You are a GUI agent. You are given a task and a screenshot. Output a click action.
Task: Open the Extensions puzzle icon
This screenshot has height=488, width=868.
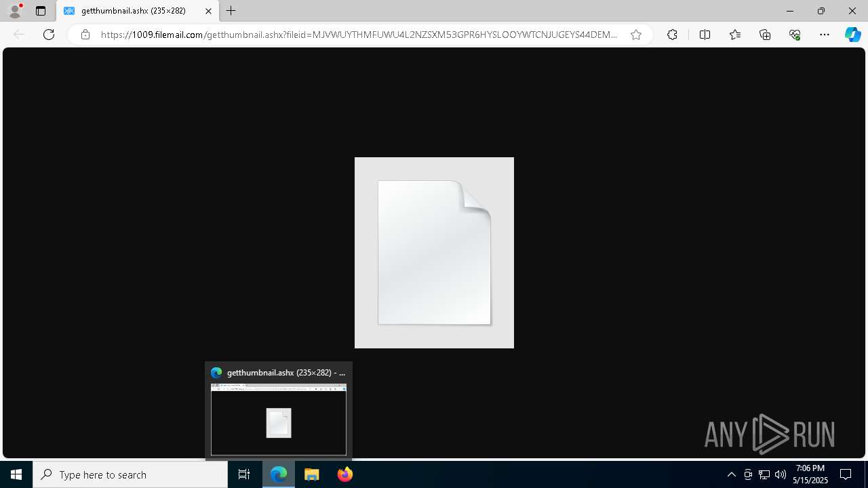672,35
